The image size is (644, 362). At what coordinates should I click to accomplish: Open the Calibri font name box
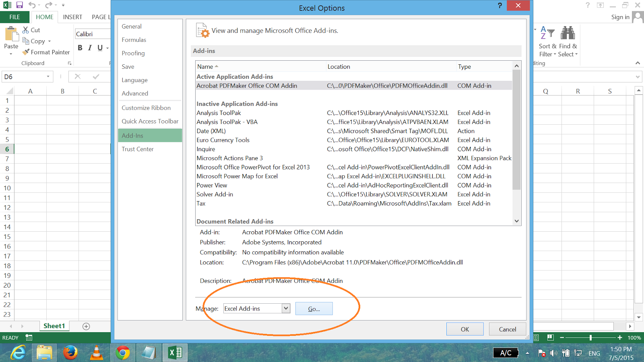tap(93, 34)
